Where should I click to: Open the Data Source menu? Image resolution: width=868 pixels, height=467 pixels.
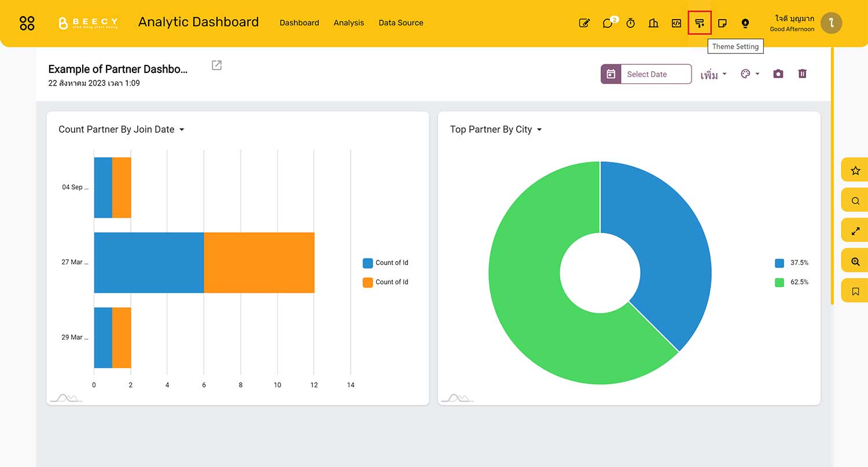[x=401, y=23]
